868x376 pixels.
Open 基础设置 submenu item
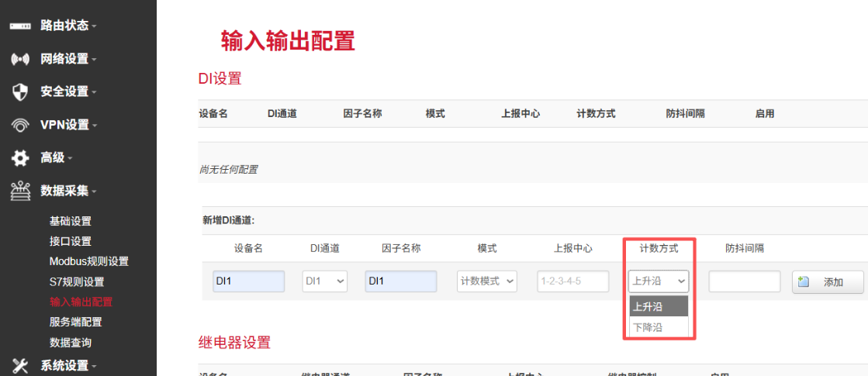pos(71,221)
